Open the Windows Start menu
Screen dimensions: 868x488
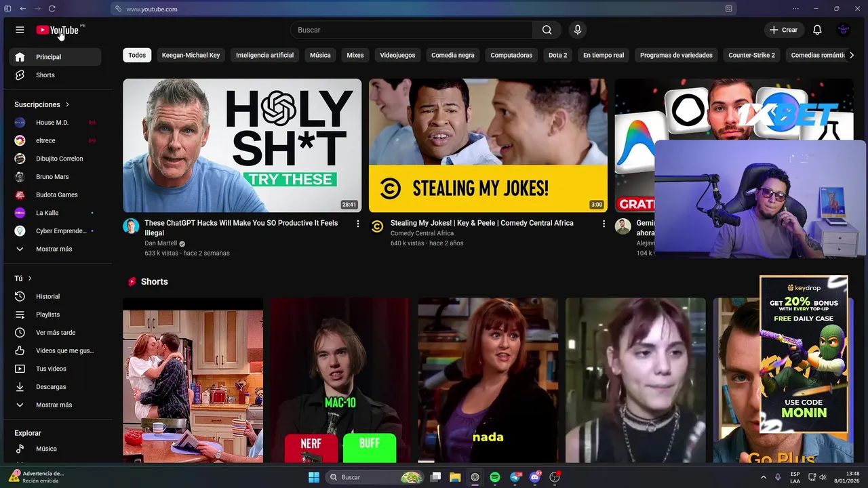(x=314, y=477)
